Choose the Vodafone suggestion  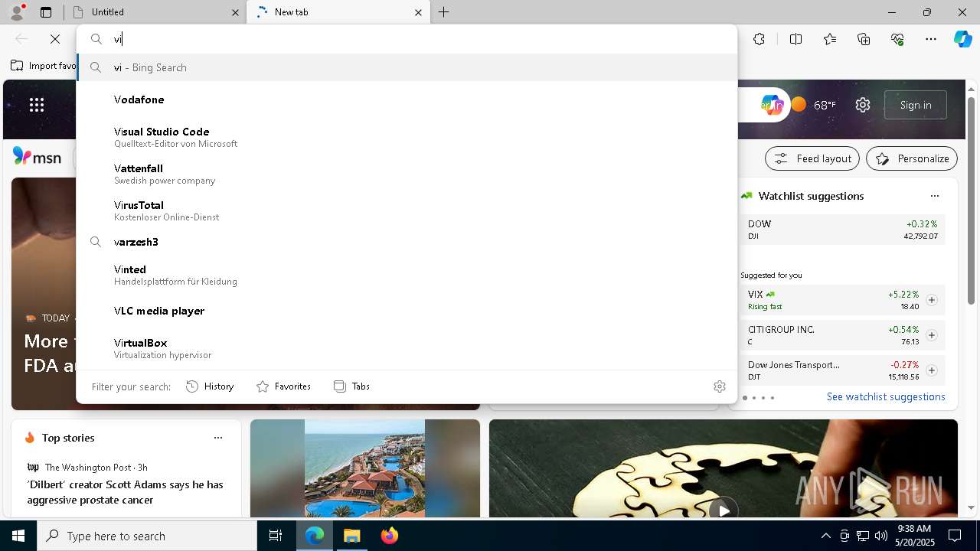pyautogui.click(x=407, y=99)
